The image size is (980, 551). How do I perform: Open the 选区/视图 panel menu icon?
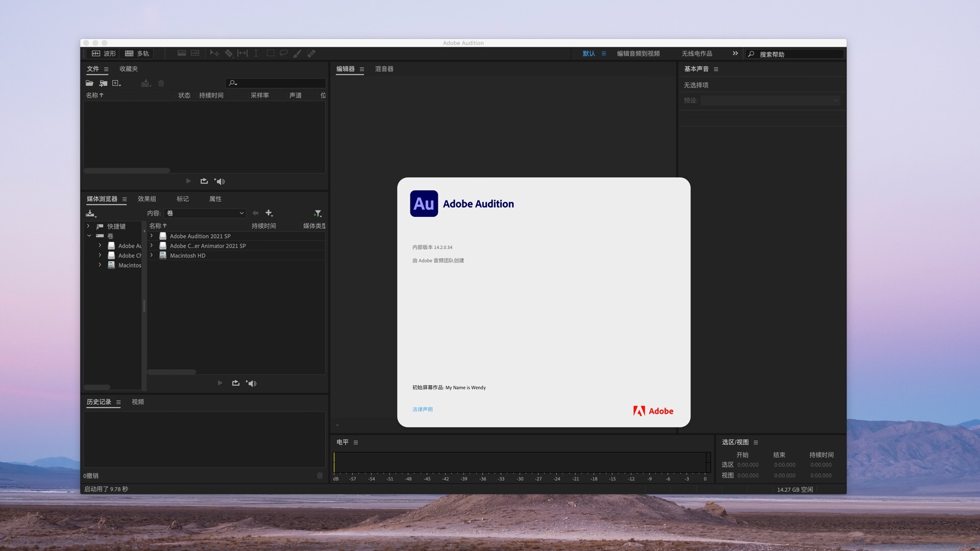pos(756,443)
